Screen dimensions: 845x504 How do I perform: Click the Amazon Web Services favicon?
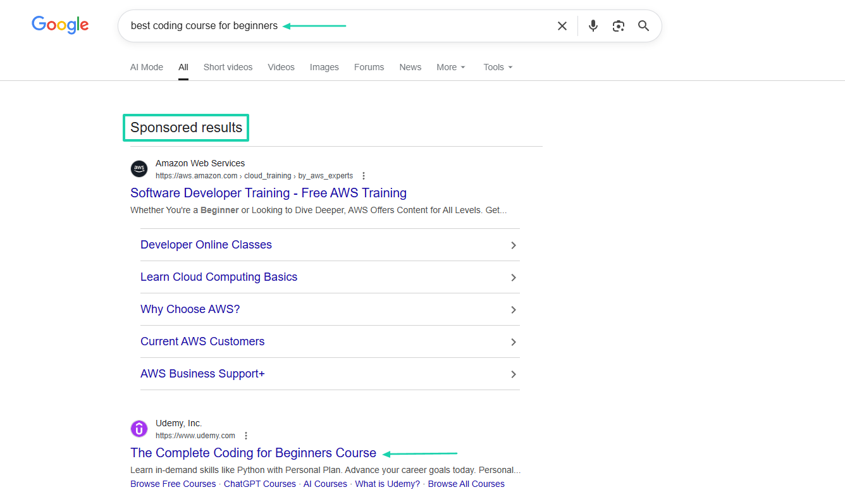(x=139, y=169)
